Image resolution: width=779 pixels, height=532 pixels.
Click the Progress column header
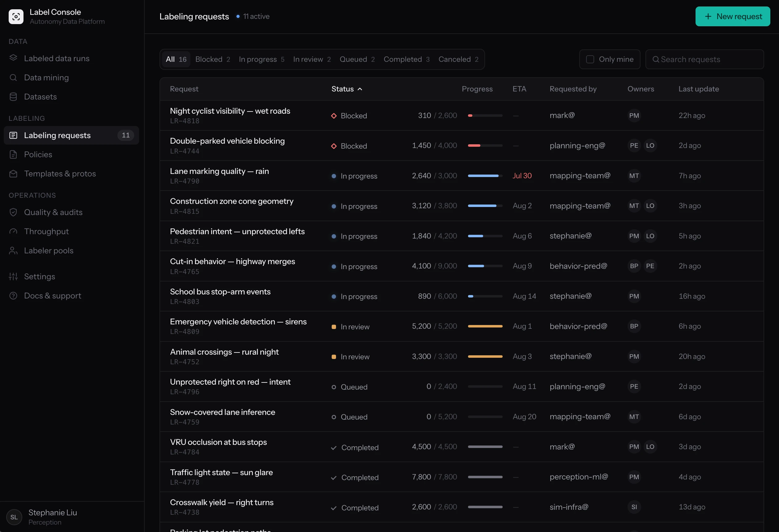point(477,89)
